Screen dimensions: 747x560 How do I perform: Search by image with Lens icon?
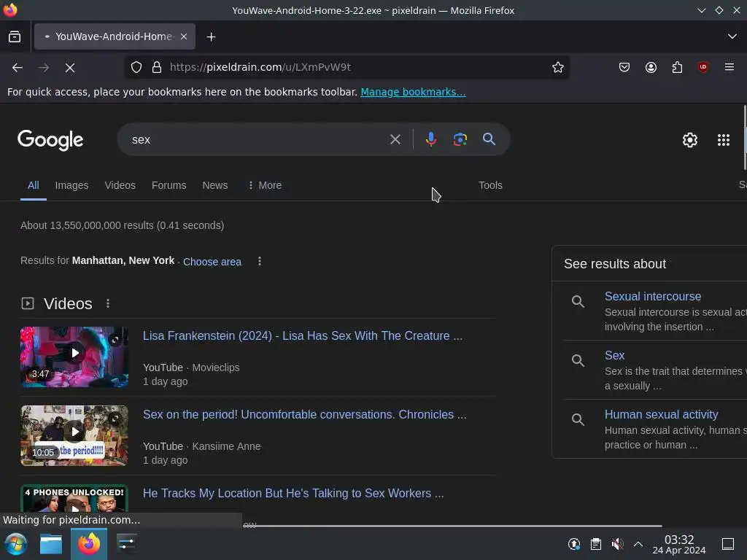[460, 139]
